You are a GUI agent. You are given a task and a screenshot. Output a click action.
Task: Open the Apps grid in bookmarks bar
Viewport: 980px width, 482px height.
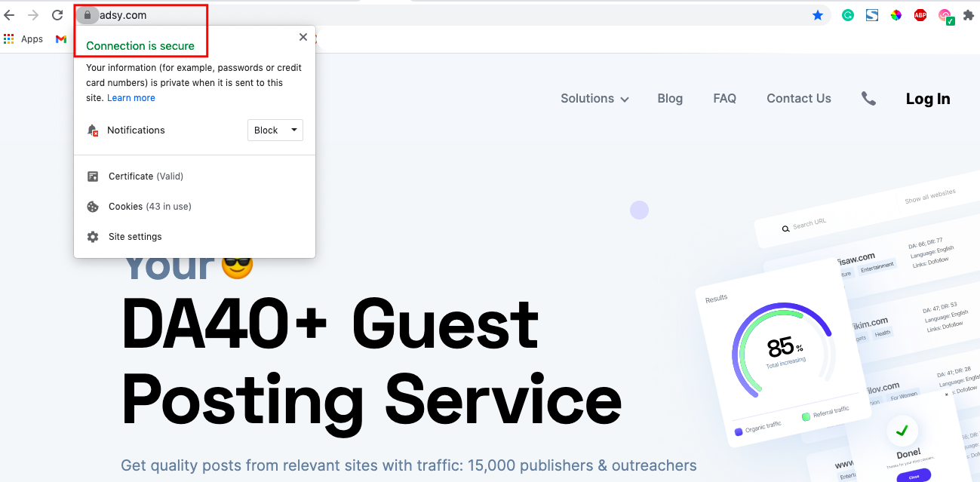pos(9,38)
